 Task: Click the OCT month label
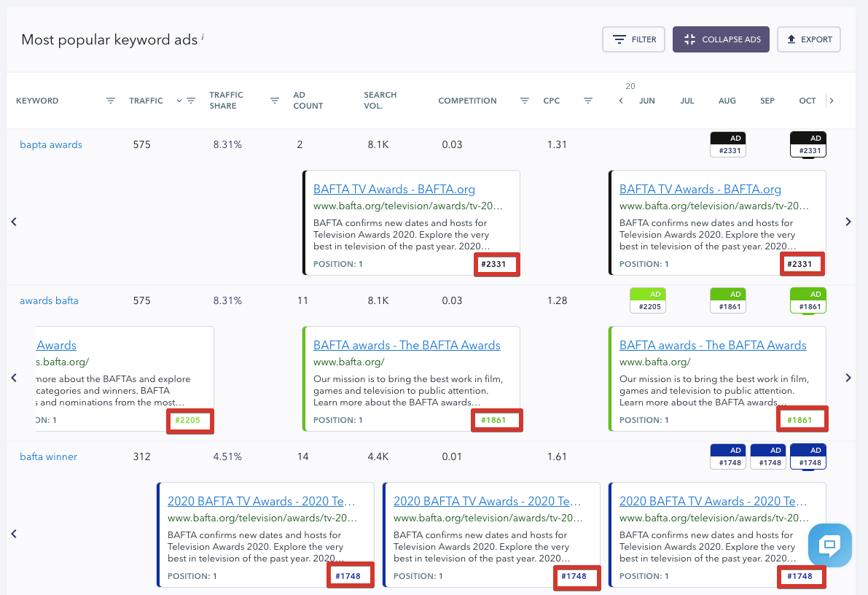tap(808, 101)
